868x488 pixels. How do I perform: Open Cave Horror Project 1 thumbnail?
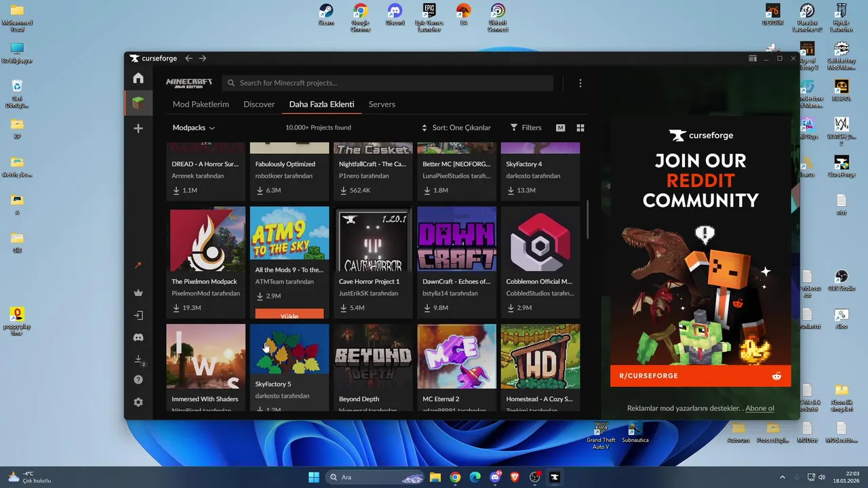[373, 239]
